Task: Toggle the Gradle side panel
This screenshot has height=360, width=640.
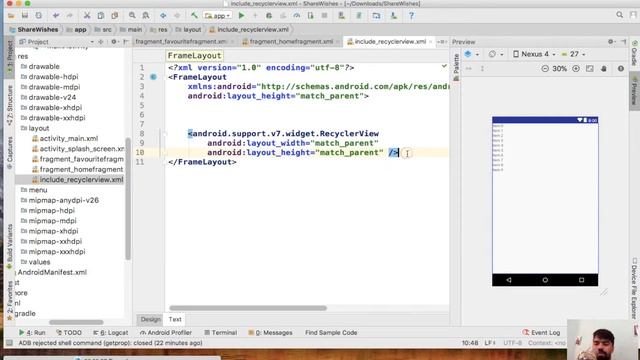Action: pyautogui.click(x=634, y=54)
